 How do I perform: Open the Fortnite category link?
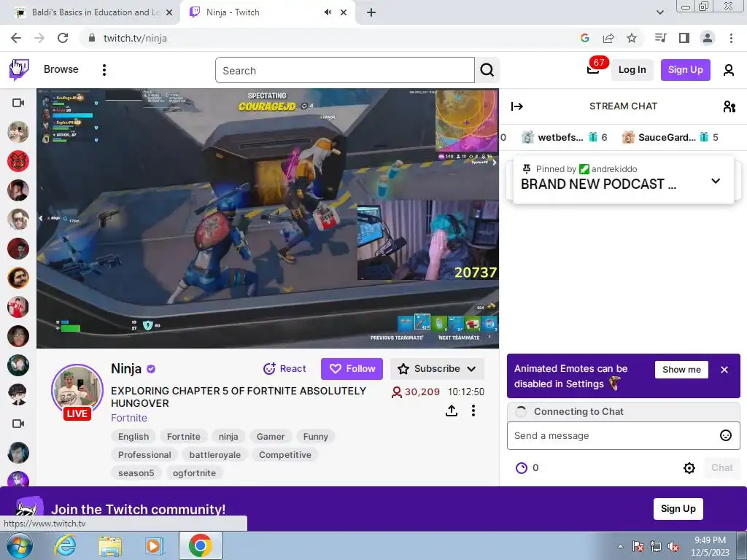[128, 418]
